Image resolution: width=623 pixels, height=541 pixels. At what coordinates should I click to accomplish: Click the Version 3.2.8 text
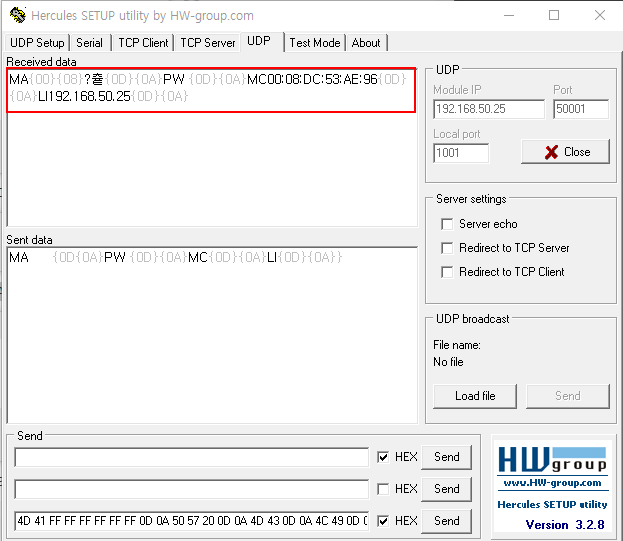565,525
